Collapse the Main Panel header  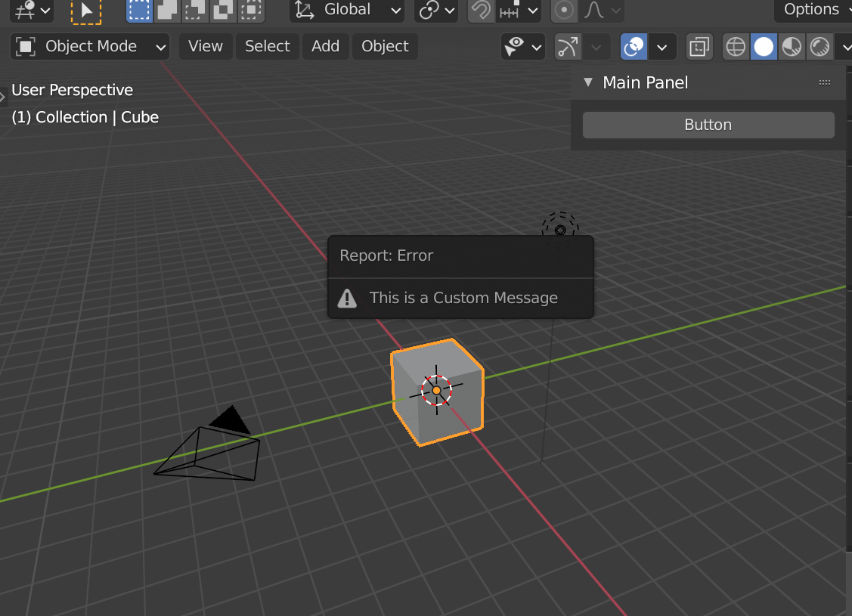point(589,82)
